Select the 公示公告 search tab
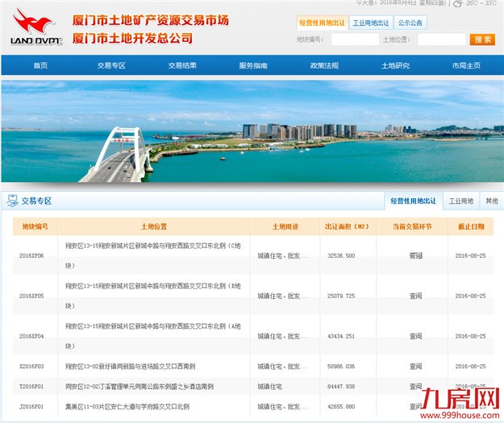The height and width of the screenshot is (423, 504). coord(410,23)
